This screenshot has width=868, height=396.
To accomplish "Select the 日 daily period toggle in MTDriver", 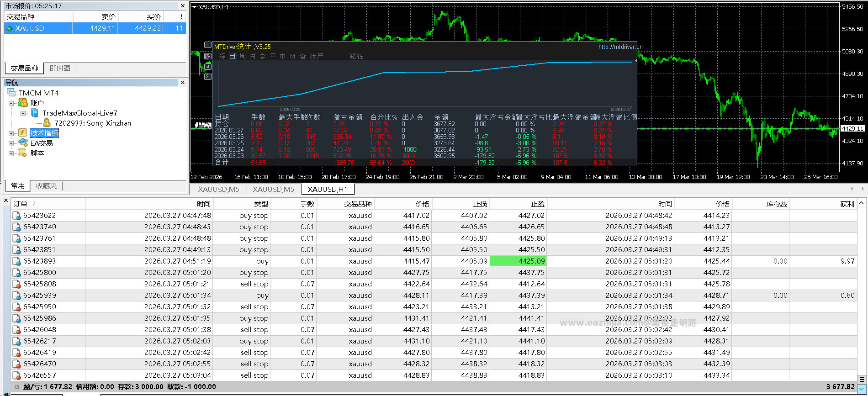I will tap(232, 56).
